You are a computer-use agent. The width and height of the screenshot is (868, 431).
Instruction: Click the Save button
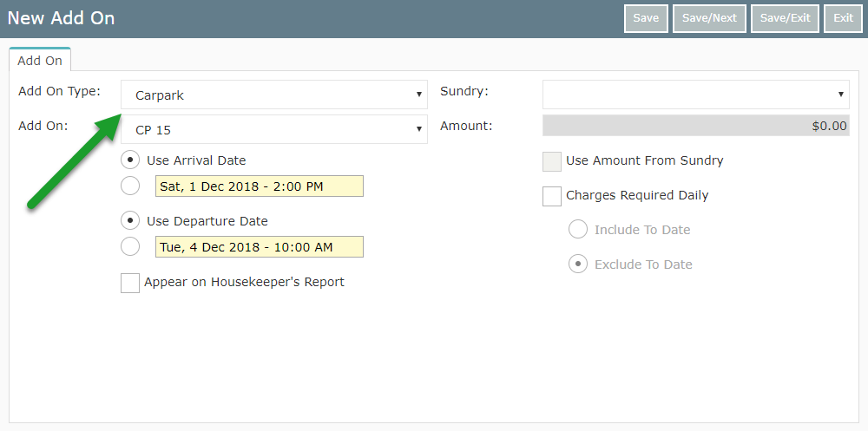click(646, 18)
